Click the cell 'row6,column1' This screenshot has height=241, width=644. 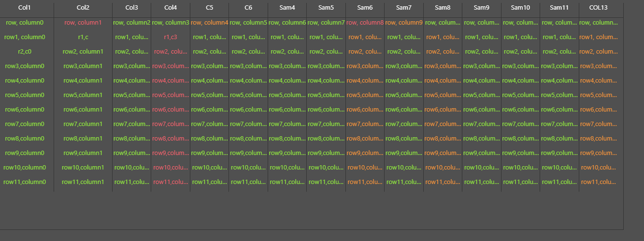click(83, 110)
